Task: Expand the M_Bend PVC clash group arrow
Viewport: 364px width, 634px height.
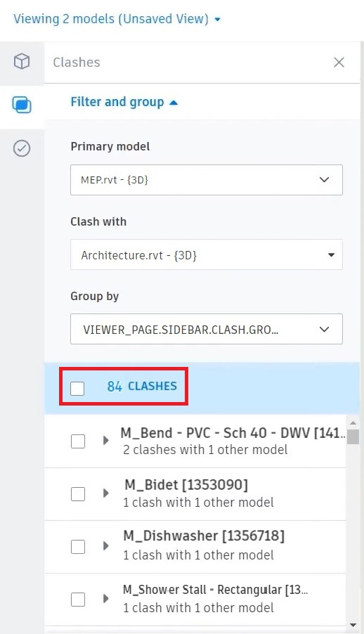Action: tap(106, 440)
